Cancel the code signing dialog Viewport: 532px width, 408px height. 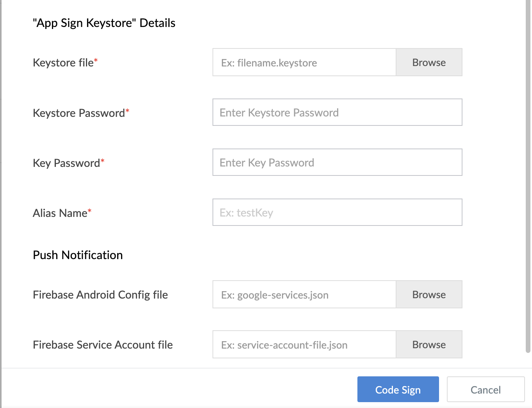tap(486, 390)
